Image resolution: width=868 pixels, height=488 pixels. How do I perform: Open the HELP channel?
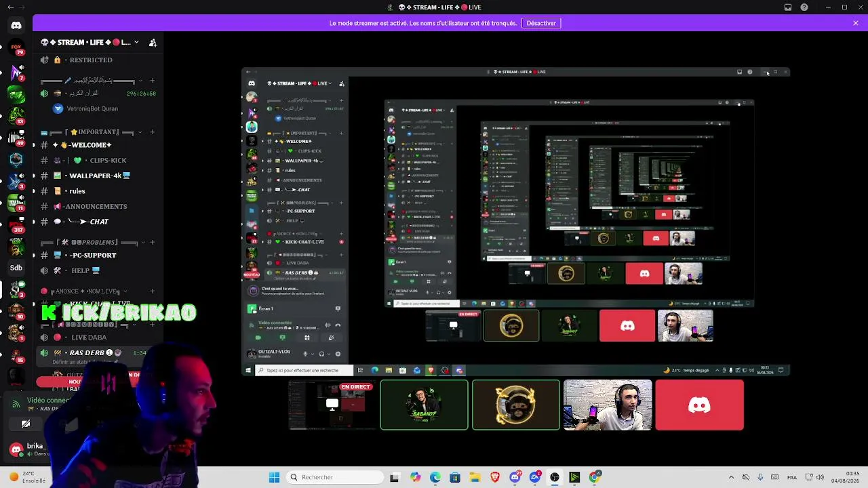[x=98, y=270]
